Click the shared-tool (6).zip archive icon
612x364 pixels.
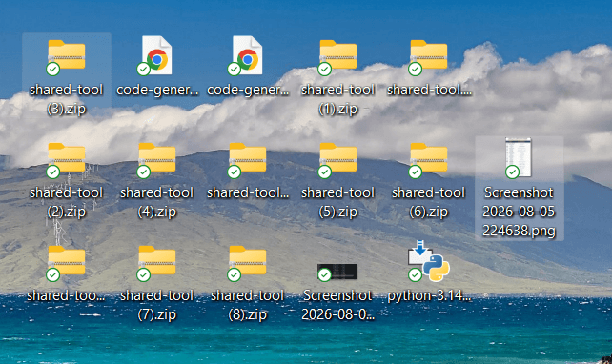click(429, 158)
